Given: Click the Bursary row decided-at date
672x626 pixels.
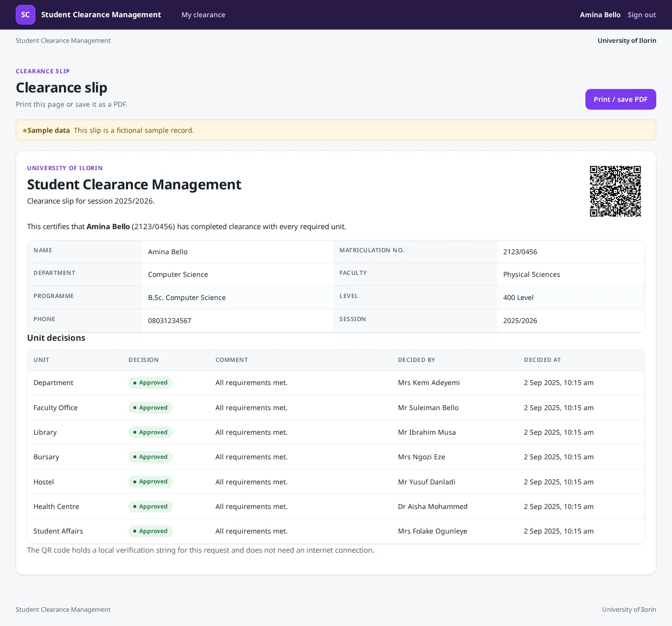Looking at the screenshot, I should 559,457.
